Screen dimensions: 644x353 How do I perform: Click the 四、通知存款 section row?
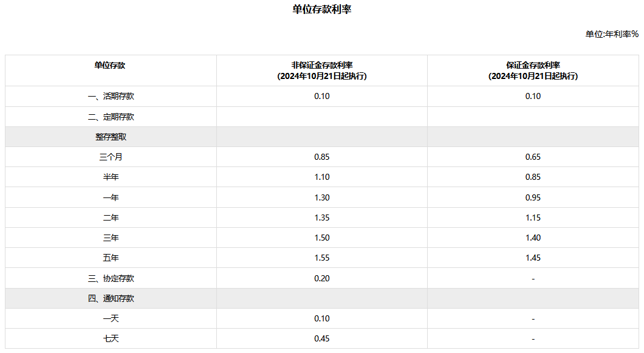322,298
